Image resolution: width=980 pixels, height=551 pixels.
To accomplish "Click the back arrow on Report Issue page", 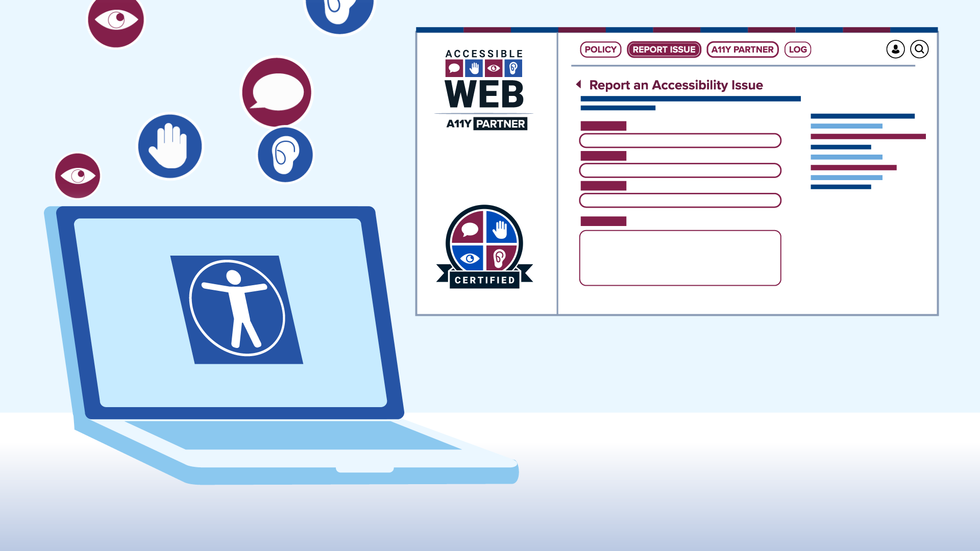I will [578, 84].
